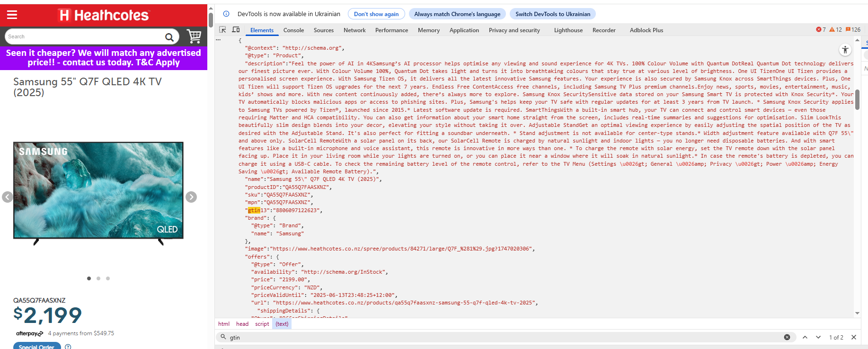Screen dimensions: 868x349
Task: Click the search magnifier icon in find bar
Action: coord(223,337)
